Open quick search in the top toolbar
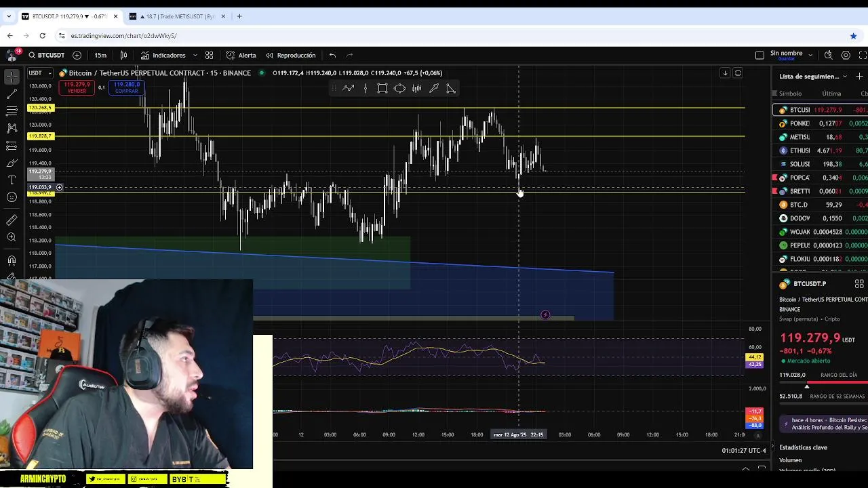The image size is (868, 488). pyautogui.click(x=828, y=56)
